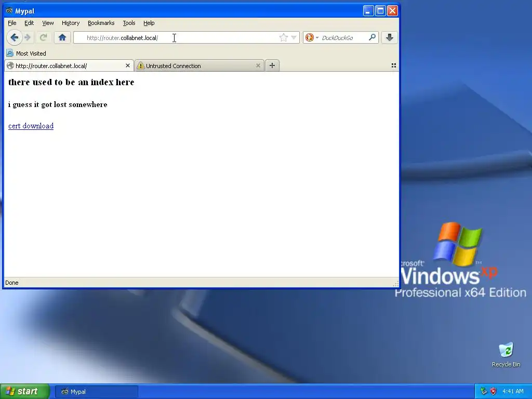Open the Tools menu
The width and height of the screenshot is (532, 399).
point(129,23)
